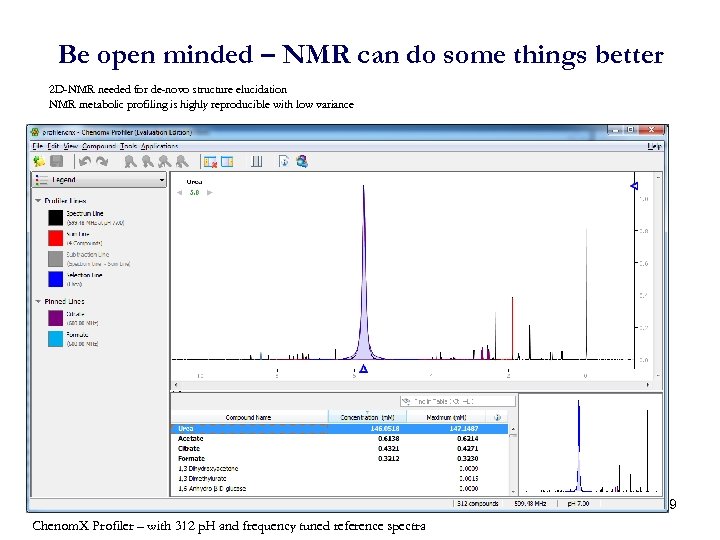Image resolution: width=720 pixels, height=540 pixels.
Task: Click spectrum horizontal scrollbar left arrow
Action: tap(176, 385)
